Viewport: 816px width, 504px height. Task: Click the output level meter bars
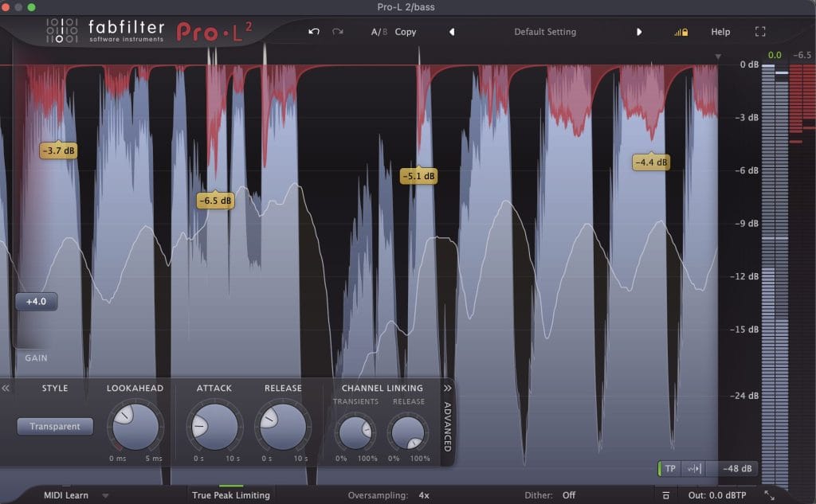tap(775, 275)
